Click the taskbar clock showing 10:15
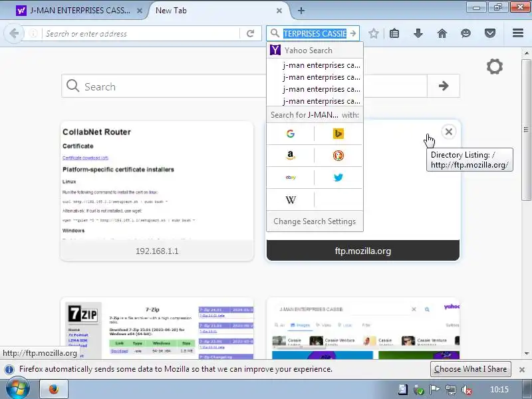Screen dimensions: 532x399 [x=499, y=390]
